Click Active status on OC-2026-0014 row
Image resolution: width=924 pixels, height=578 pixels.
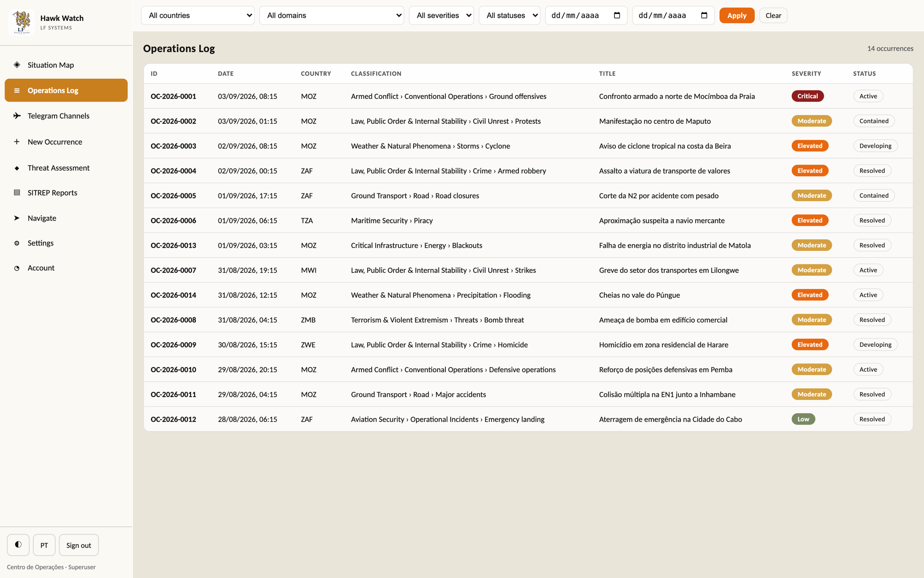[x=868, y=295]
